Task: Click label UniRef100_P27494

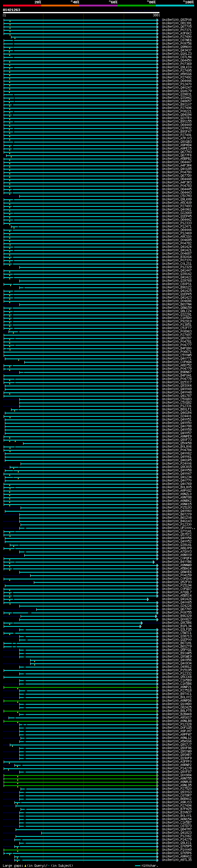Action: coord(176,806)
